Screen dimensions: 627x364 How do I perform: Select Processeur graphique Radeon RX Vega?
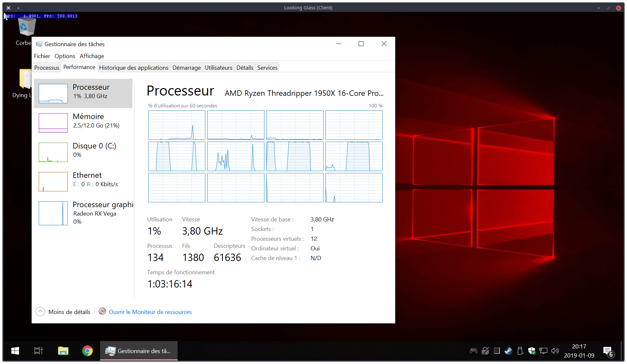pyautogui.click(x=83, y=213)
